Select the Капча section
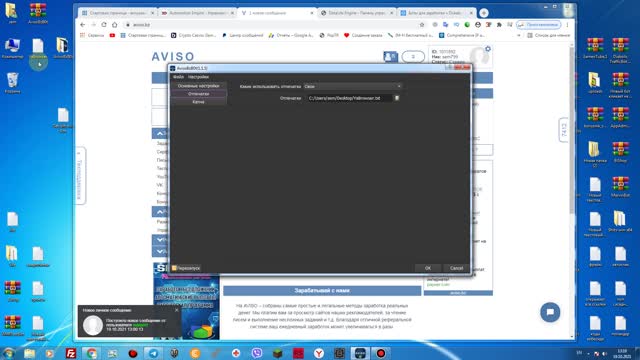640x360 pixels. pyautogui.click(x=198, y=102)
